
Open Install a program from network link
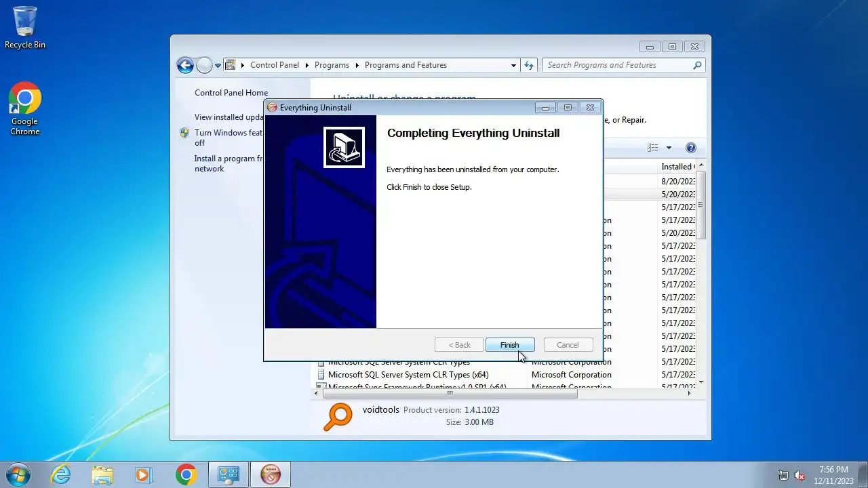click(x=229, y=163)
